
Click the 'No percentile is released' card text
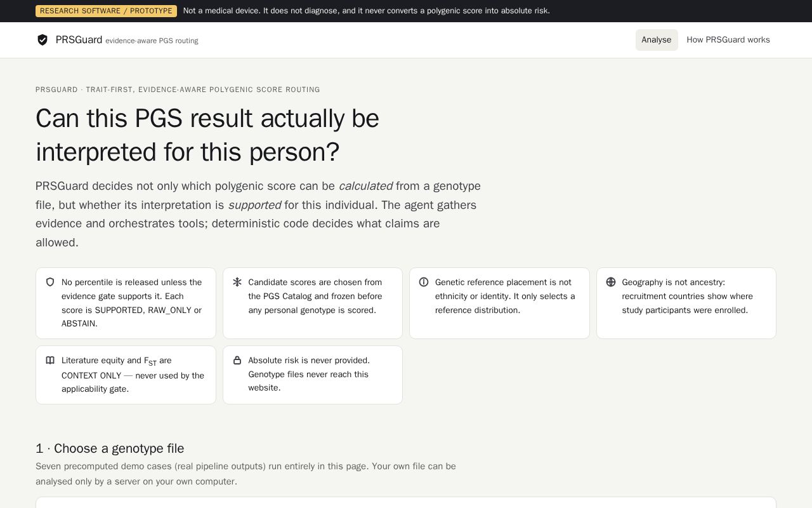tap(132, 303)
